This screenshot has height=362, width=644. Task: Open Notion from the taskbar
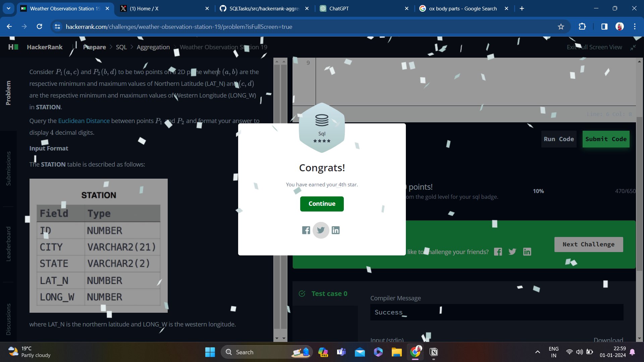click(434, 352)
